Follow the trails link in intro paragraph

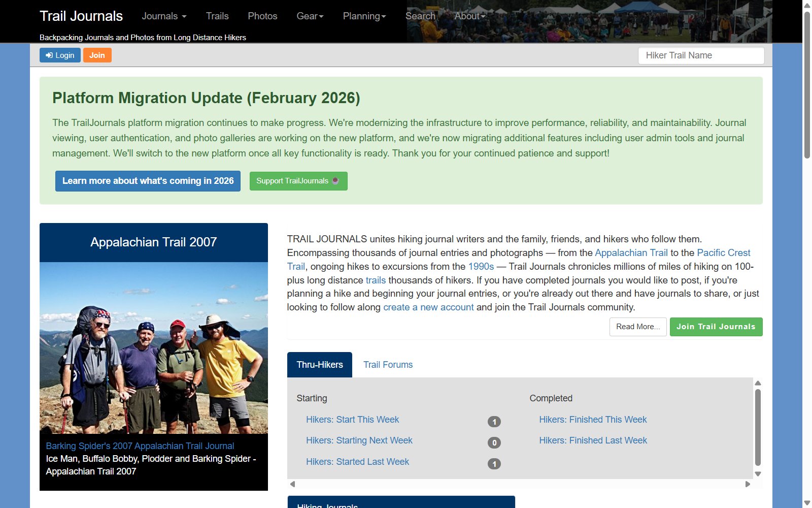point(376,280)
